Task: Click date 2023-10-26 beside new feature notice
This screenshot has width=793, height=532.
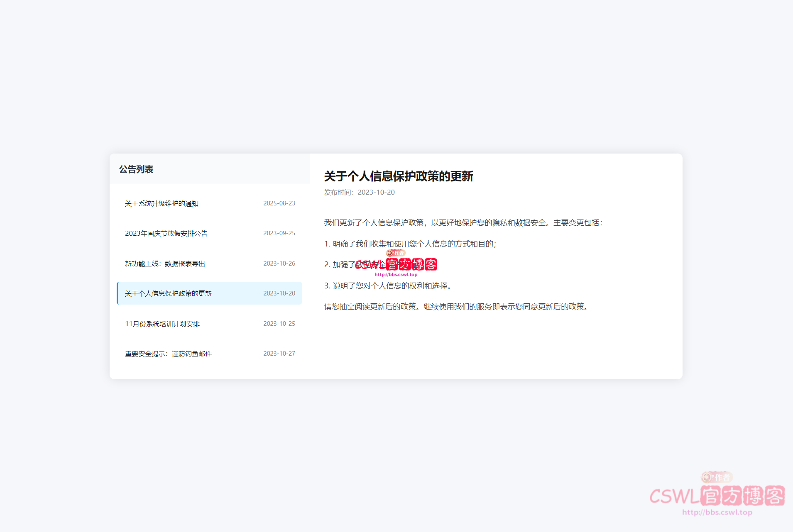Action: coord(279,263)
